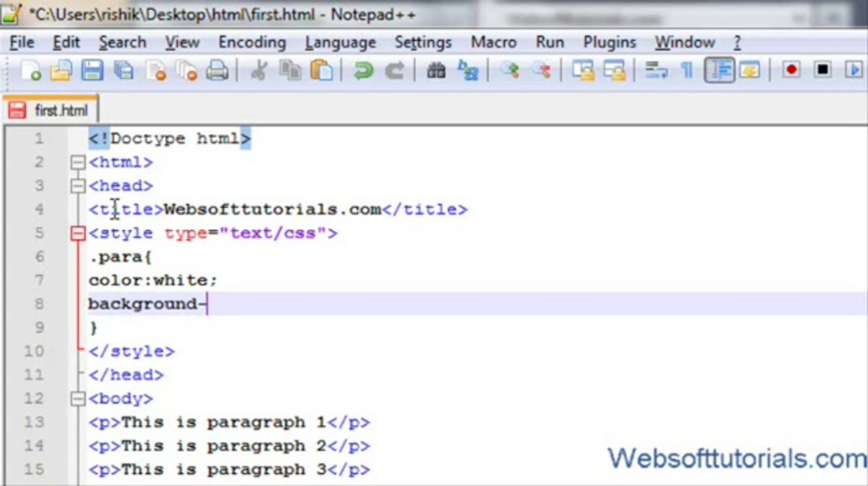Open the Encoding menu

(x=252, y=43)
